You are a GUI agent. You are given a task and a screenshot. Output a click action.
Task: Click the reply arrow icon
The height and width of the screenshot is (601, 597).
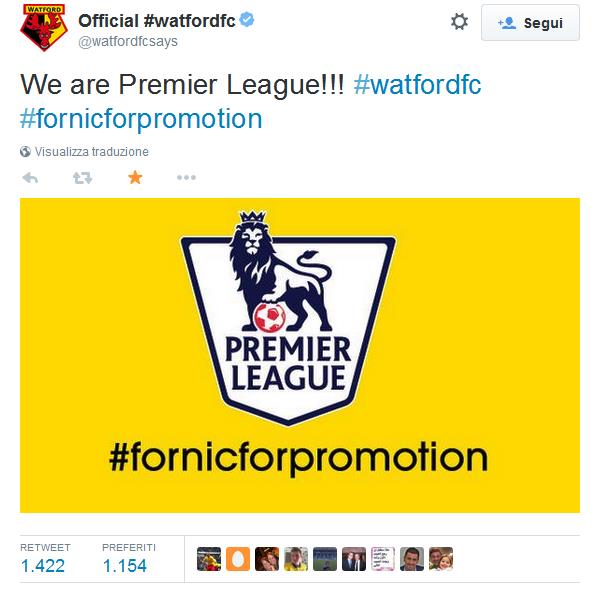(x=30, y=178)
